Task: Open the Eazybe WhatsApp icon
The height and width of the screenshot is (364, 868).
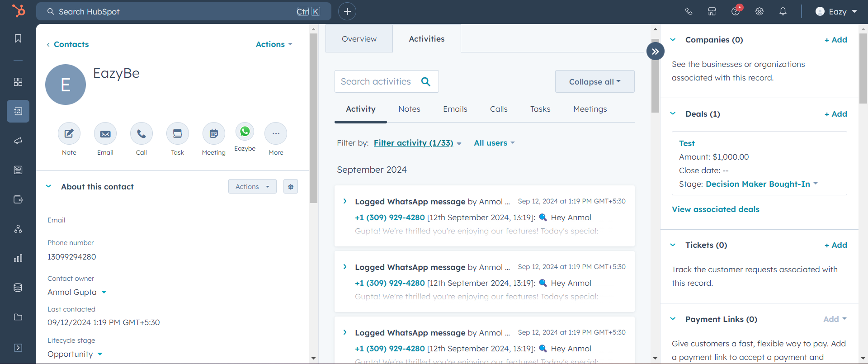Action: click(245, 132)
